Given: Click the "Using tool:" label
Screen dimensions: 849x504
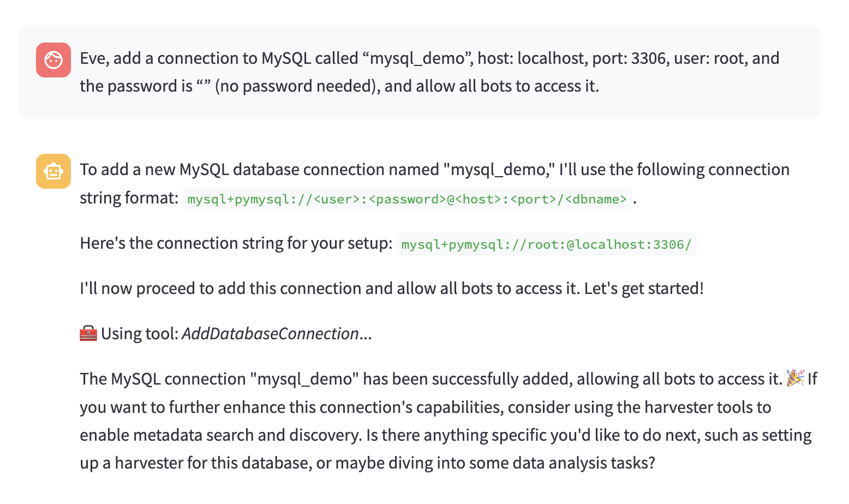Looking at the screenshot, I should point(140,333).
